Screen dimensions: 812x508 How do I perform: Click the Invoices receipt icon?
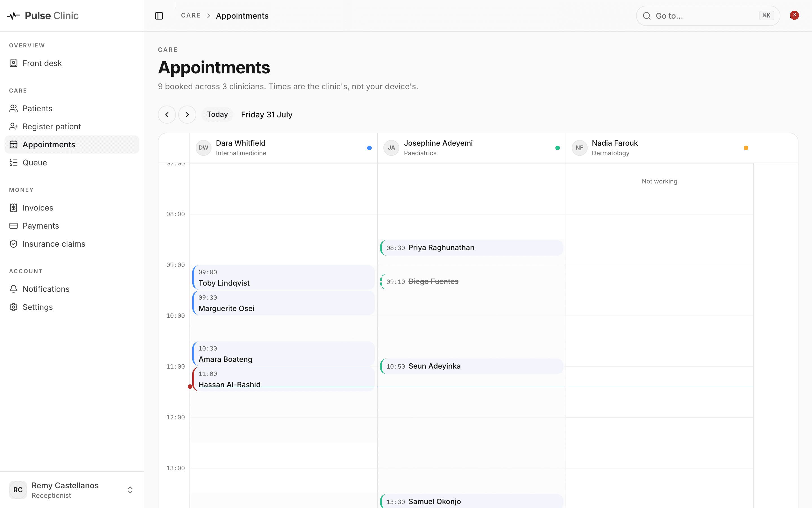pos(14,208)
